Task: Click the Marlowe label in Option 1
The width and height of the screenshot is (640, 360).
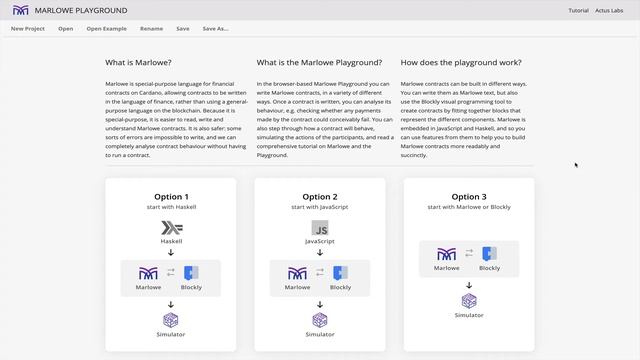Action: pyautogui.click(x=148, y=287)
